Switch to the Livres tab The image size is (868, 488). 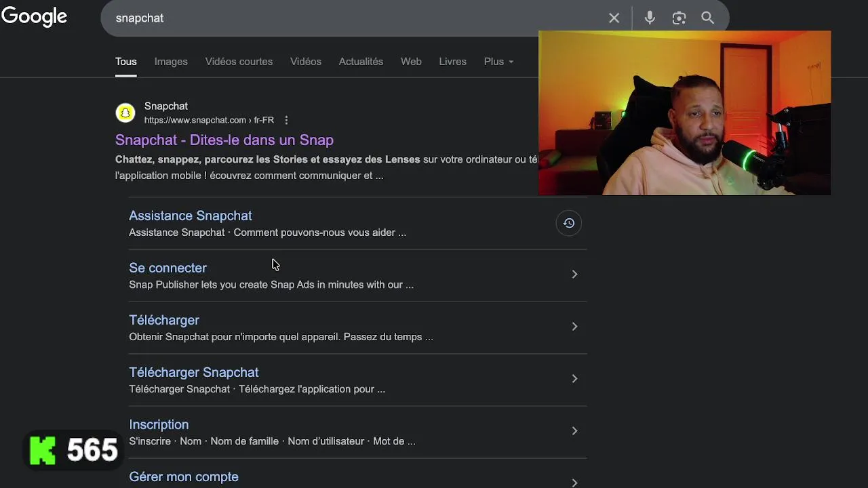point(452,62)
